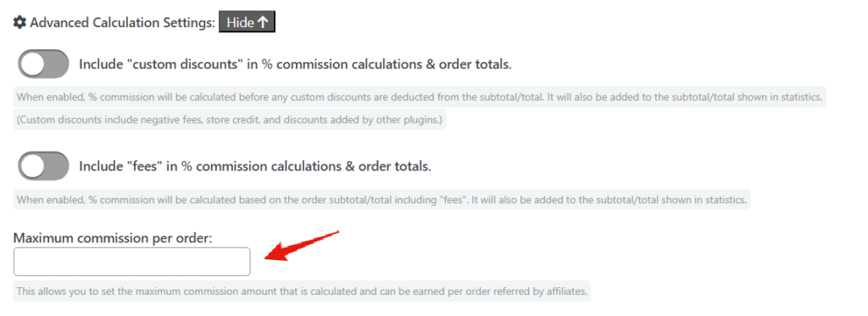The image size is (868, 316).
Task: Enable the "custom discounts" commission toggle
Action: tap(43, 64)
